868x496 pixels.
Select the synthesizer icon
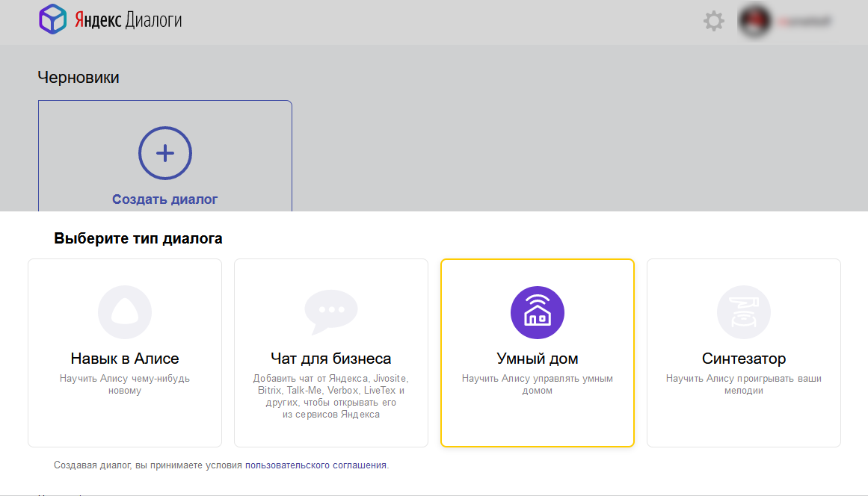click(x=743, y=311)
